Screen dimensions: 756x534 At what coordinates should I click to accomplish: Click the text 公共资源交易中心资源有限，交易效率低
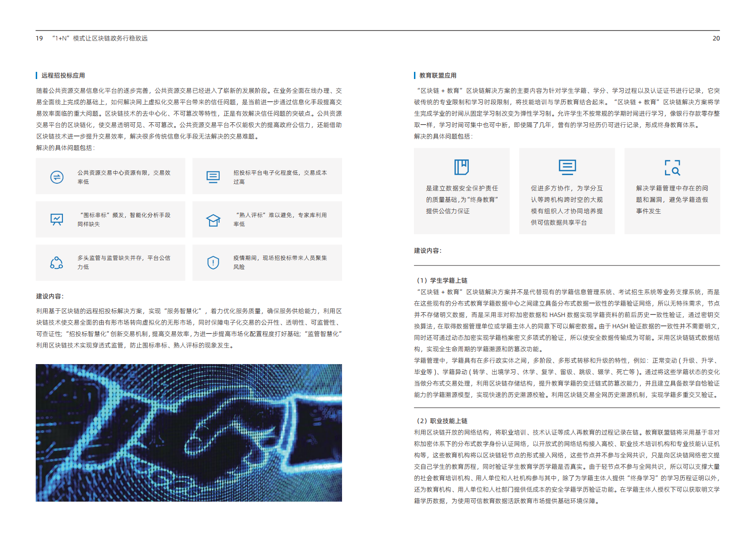pyautogui.click(x=124, y=177)
